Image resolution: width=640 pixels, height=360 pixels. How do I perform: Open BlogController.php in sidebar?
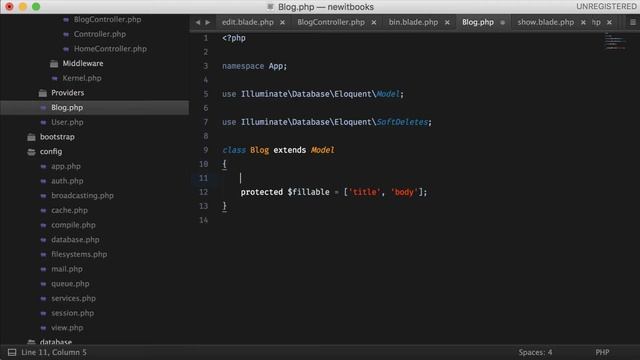tap(107, 20)
